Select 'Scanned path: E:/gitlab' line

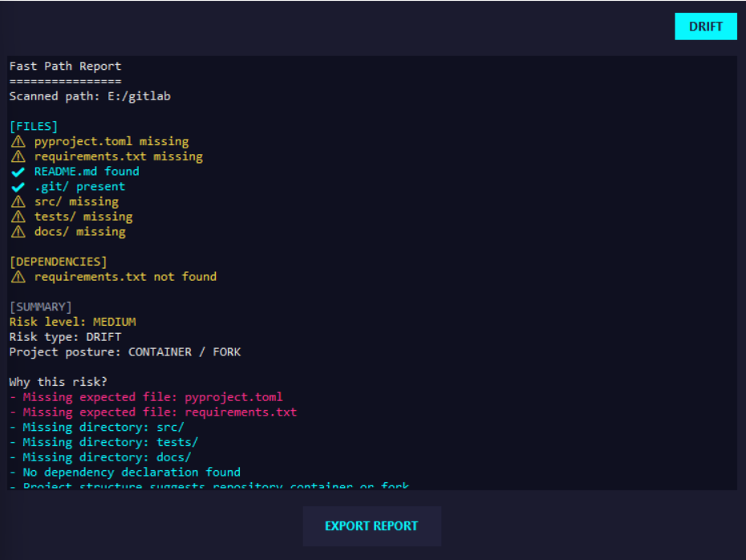pyautogui.click(x=90, y=96)
